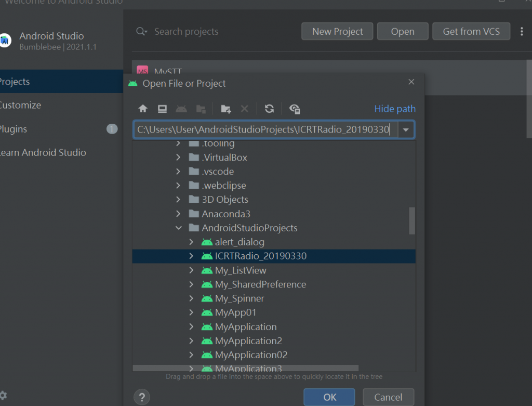Viewport: 532px width, 406px height.
Task: Open the more options vertical dots menu
Action: pos(522,32)
